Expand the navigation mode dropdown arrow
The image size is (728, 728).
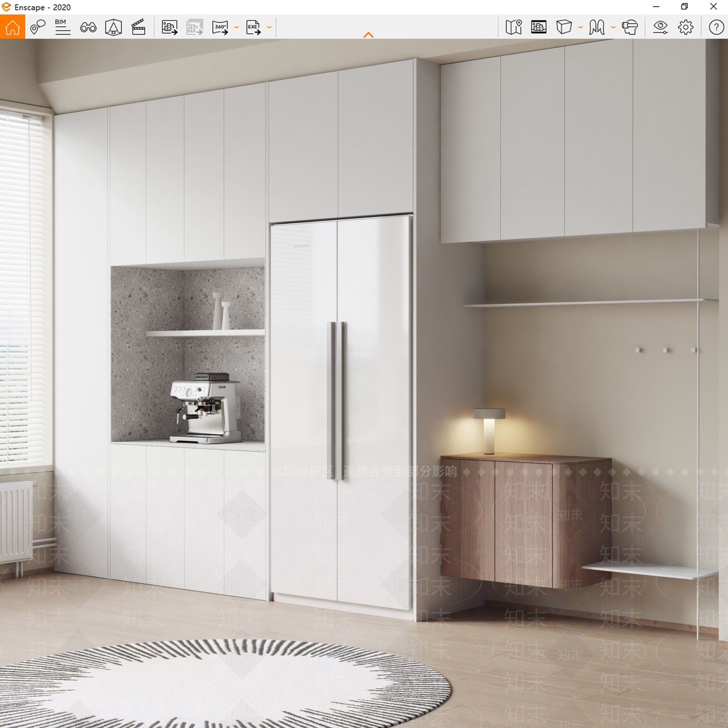pyautogui.click(x=613, y=27)
